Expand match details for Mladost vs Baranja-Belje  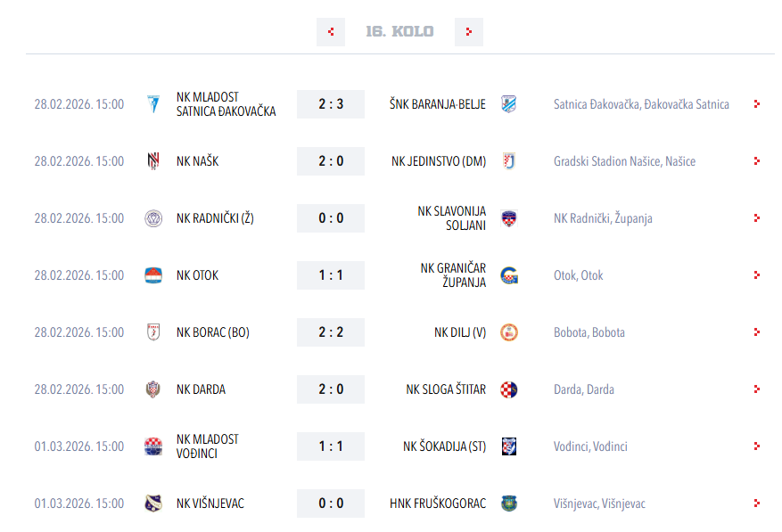pyautogui.click(x=756, y=104)
